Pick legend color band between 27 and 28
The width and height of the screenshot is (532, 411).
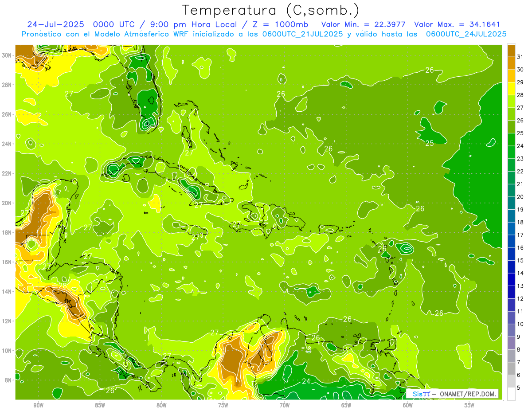click(x=511, y=101)
